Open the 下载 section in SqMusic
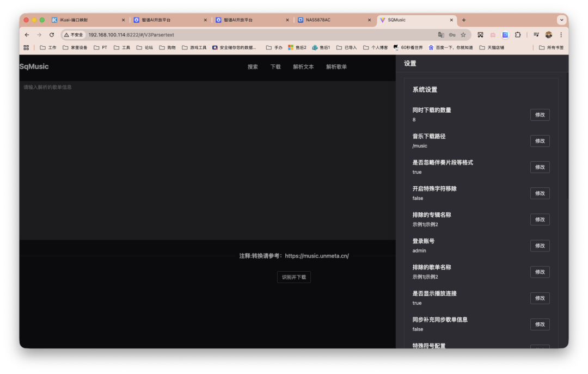Screen dimensions: 588x374 [275, 66]
